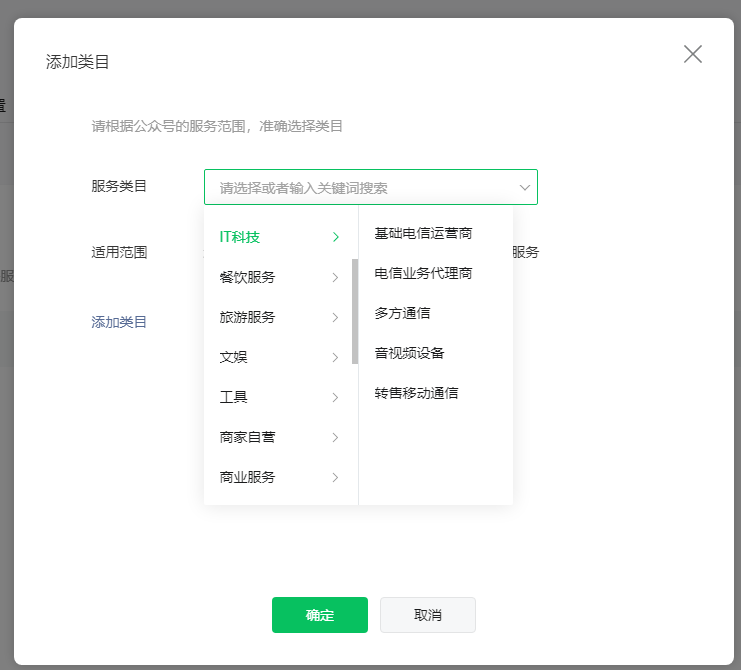Image resolution: width=741 pixels, height=670 pixels.
Task: Expand the 旅游服务 category chevron
Action: 336,317
